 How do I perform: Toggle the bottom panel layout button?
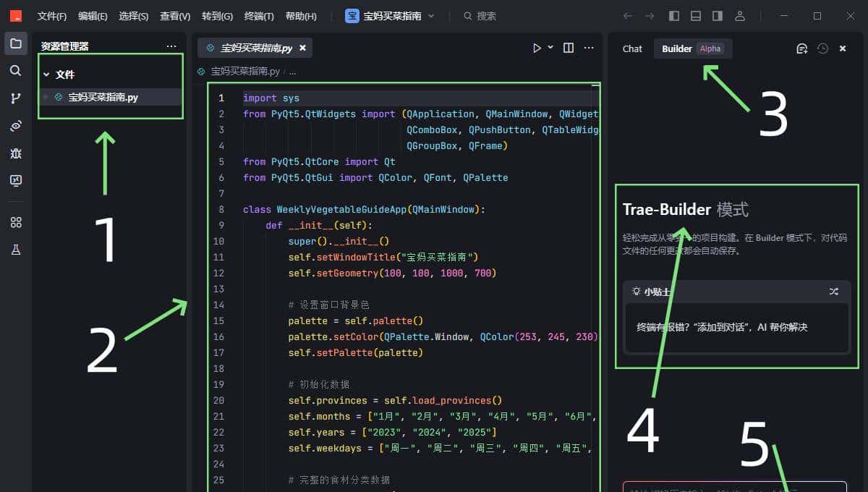point(695,16)
